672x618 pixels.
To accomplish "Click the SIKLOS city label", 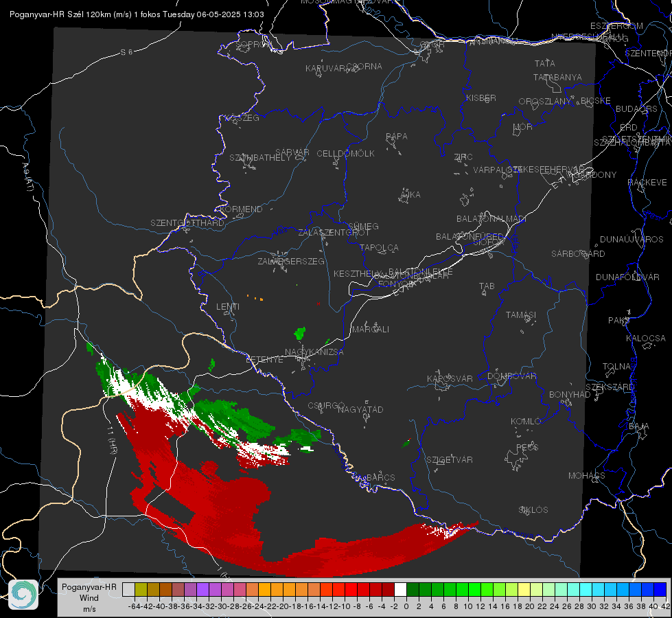I will pos(533,510).
